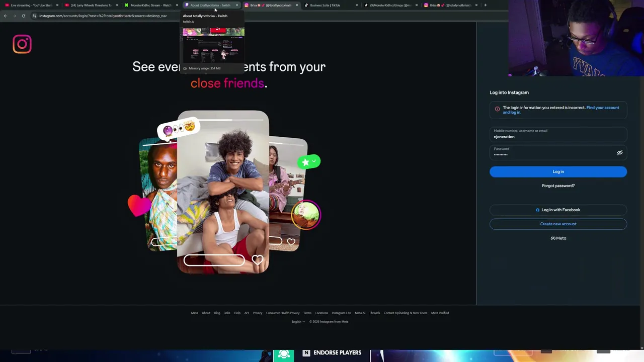644x362 pixels.
Task: Reload the Instagram login page
Action: [x=23, y=16]
